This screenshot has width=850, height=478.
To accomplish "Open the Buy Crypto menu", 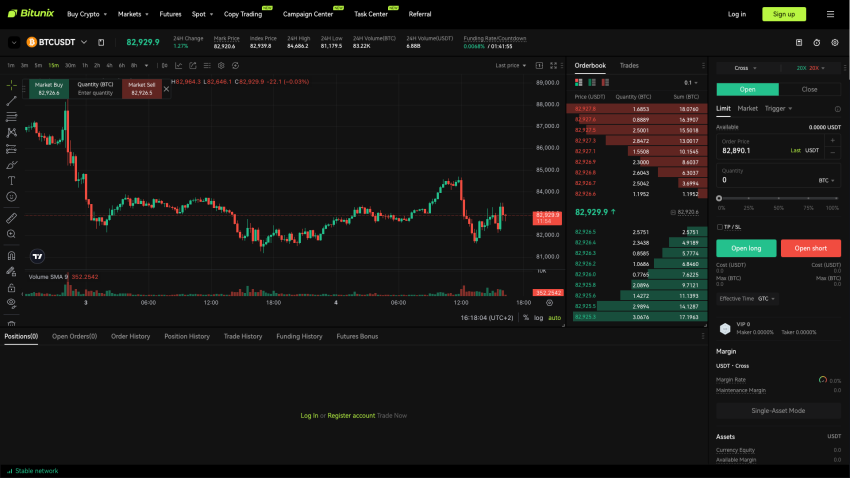I will click(x=87, y=14).
